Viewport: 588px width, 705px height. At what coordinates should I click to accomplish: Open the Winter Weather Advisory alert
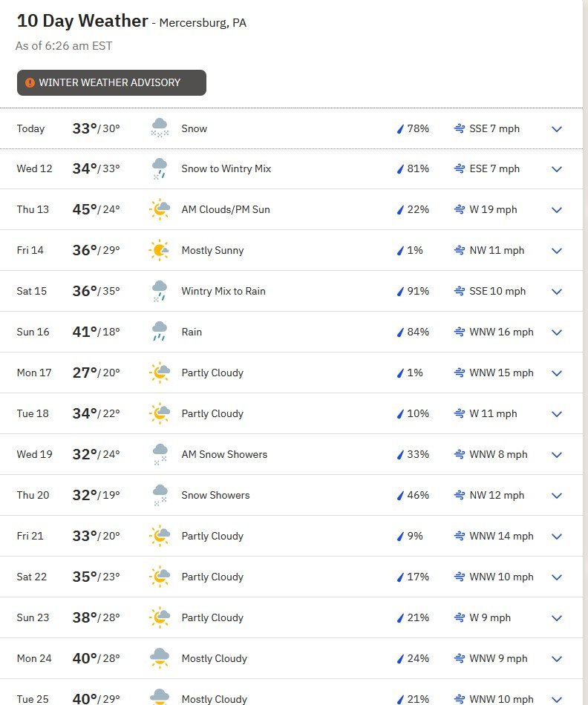click(x=111, y=82)
